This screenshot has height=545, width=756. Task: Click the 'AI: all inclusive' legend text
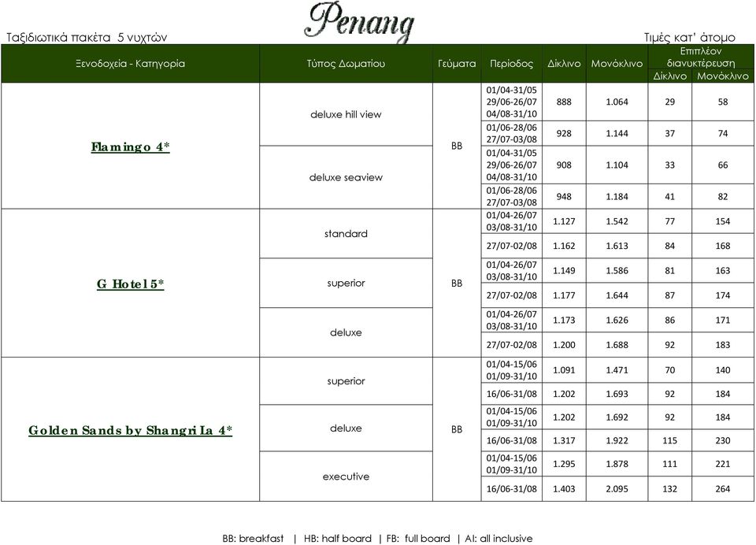[x=498, y=538]
